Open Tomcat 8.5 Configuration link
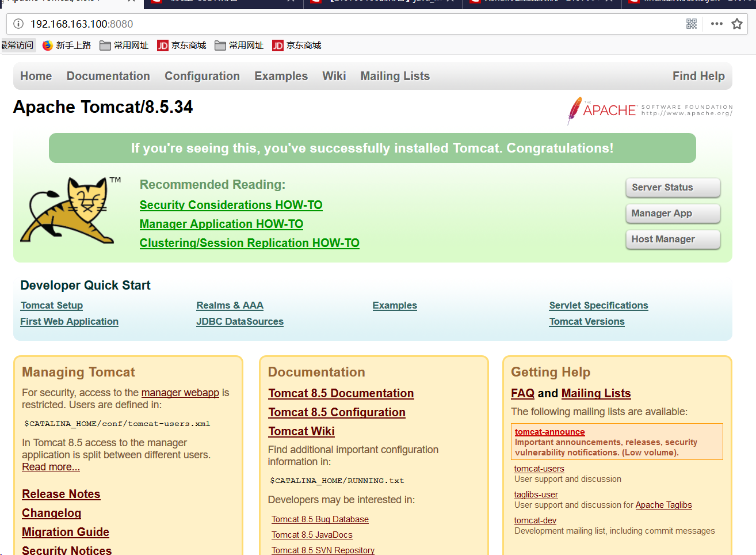The width and height of the screenshot is (756, 555). (337, 412)
